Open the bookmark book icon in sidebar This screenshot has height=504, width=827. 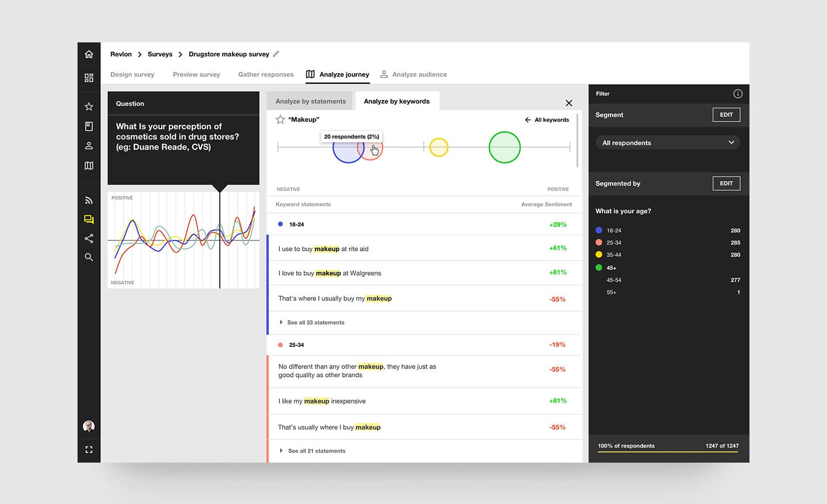click(89, 126)
